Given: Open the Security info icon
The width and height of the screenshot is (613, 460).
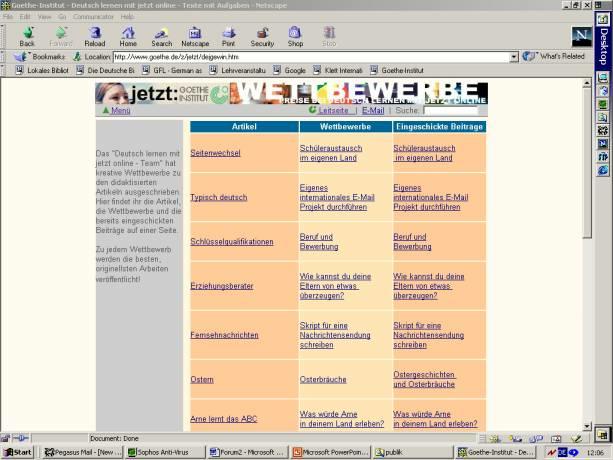Looking at the screenshot, I should click(x=262, y=36).
